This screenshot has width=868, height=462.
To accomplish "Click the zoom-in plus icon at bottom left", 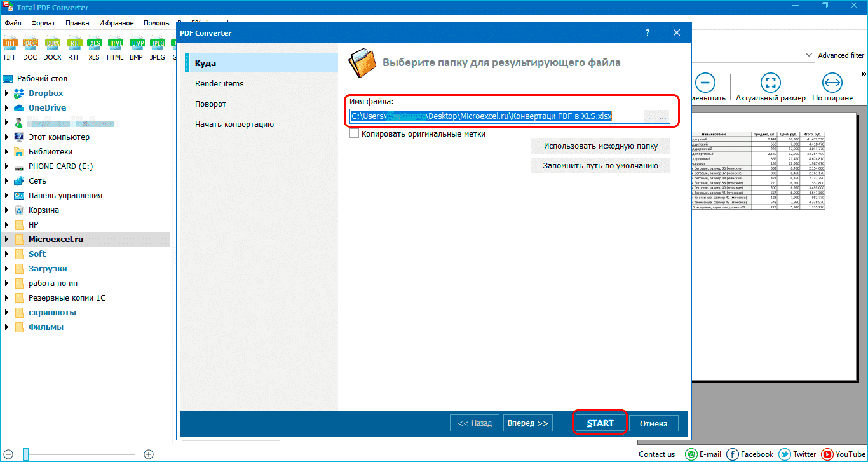I will click(x=149, y=454).
